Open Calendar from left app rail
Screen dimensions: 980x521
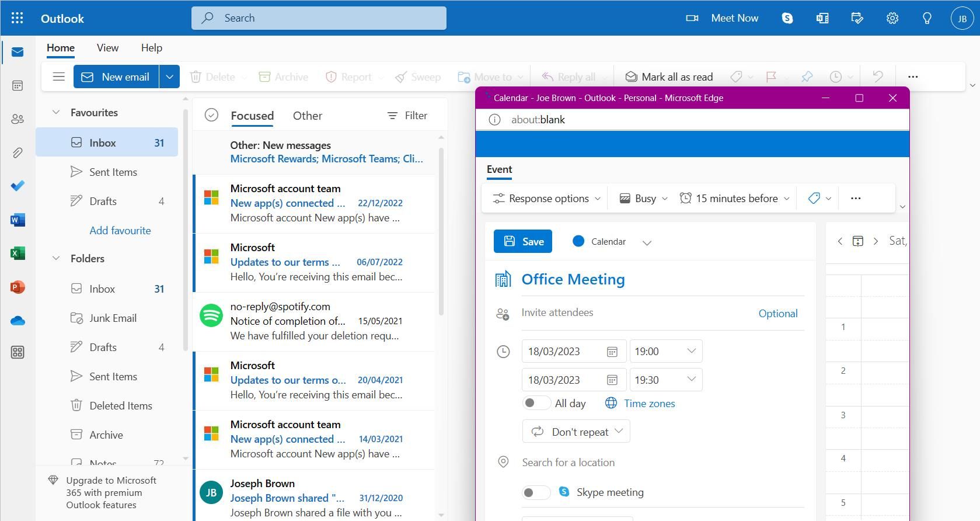pos(18,86)
